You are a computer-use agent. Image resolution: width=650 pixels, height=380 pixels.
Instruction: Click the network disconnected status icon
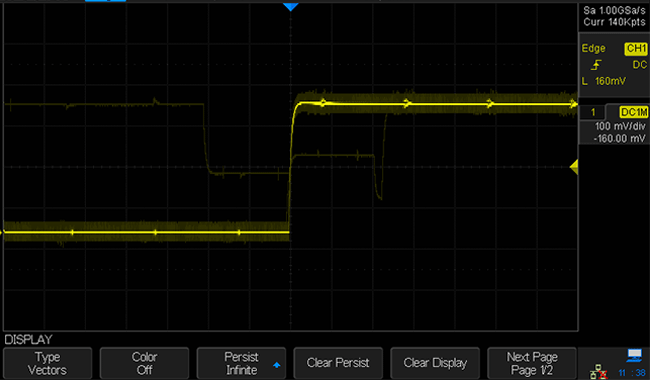[x=599, y=371]
